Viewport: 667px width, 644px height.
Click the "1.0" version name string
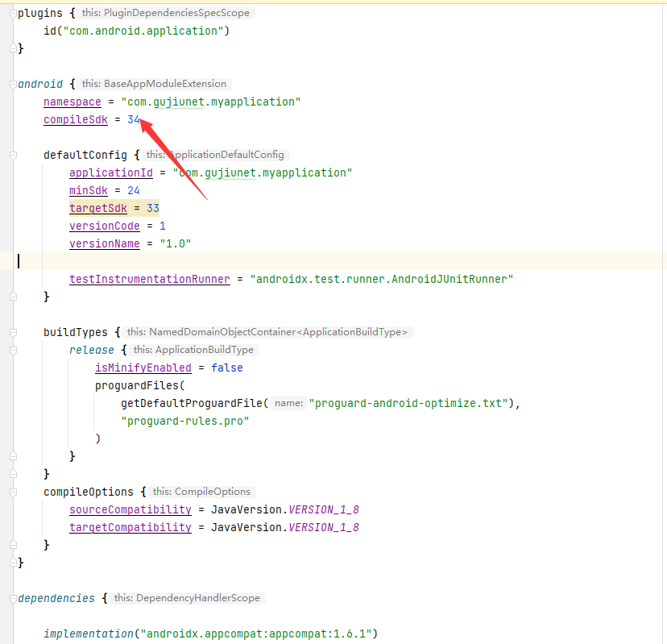(x=176, y=244)
